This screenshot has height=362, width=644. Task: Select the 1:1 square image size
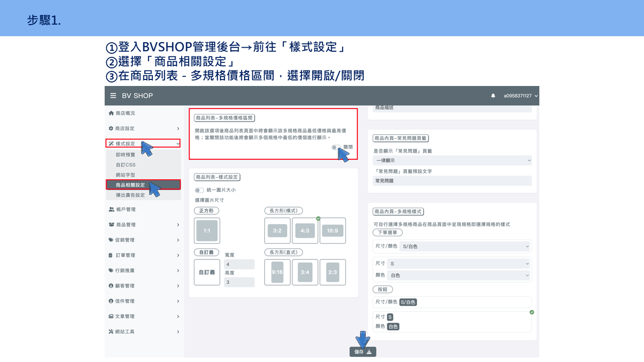point(207,231)
